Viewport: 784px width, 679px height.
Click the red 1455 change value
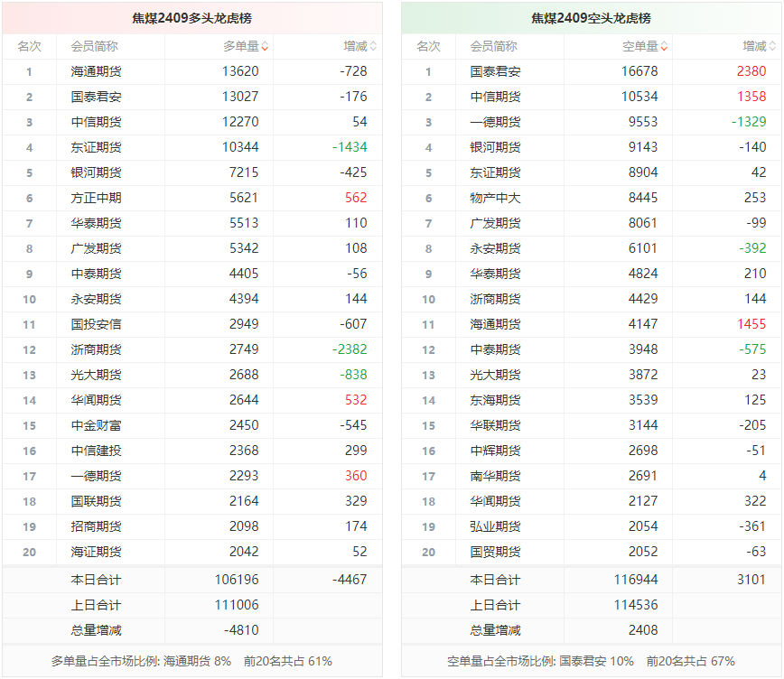[751, 324]
